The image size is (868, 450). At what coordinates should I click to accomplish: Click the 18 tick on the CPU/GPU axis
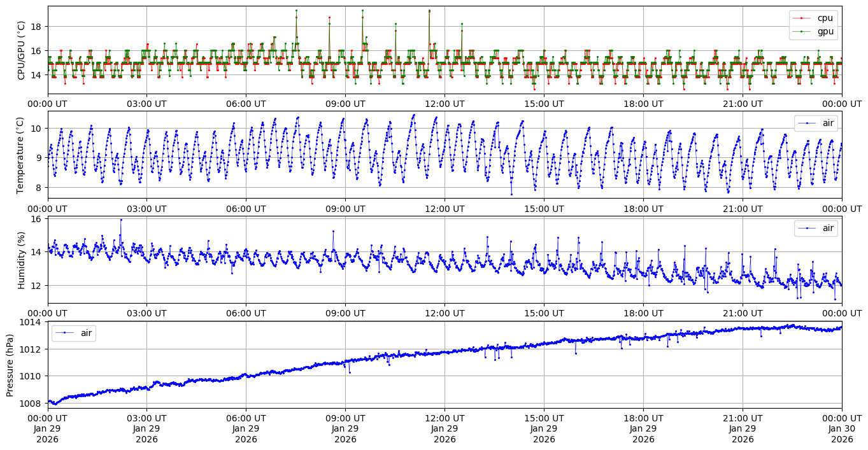coord(37,26)
